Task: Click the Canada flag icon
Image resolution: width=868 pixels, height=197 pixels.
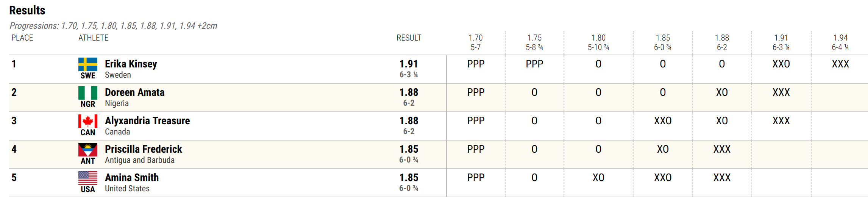Action: (88, 121)
